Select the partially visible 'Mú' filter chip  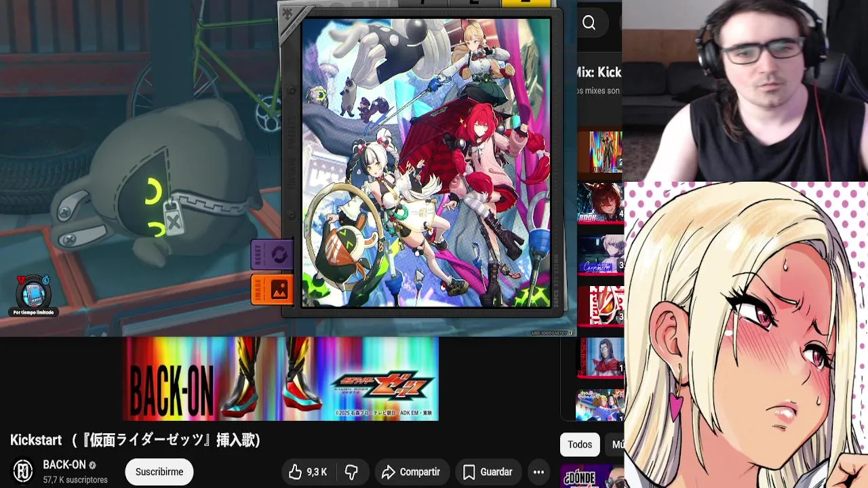point(616,445)
